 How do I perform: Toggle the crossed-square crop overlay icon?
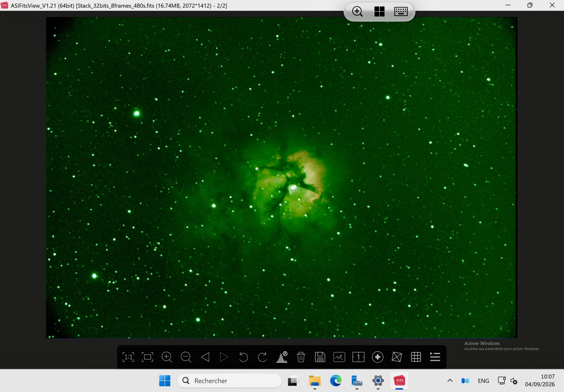click(397, 357)
